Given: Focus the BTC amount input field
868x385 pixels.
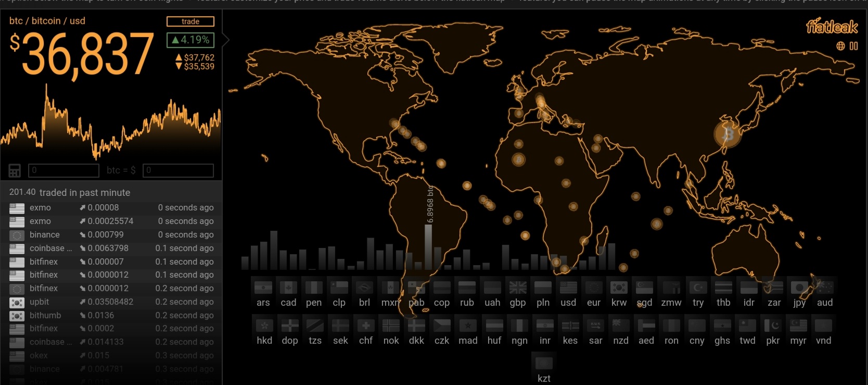Looking at the screenshot, I should click(x=63, y=170).
